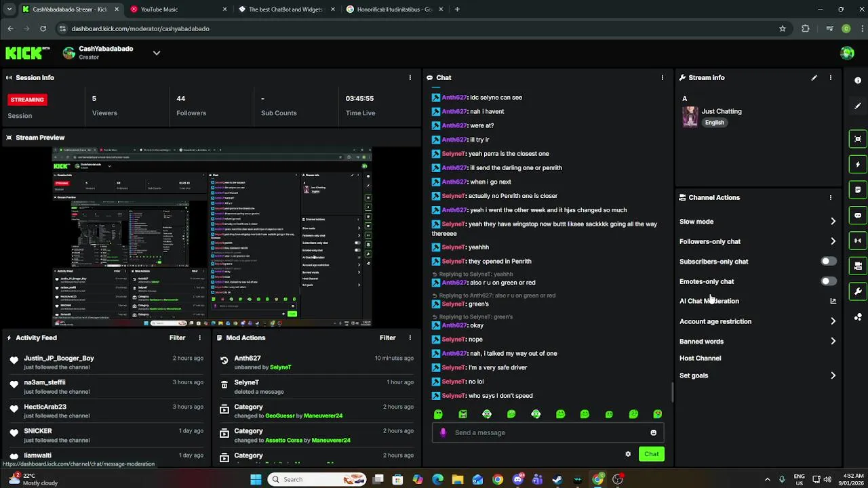Open Channel Actions three-dot menu
Image resolution: width=868 pixels, height=488 pixels.
click(831, 198)
